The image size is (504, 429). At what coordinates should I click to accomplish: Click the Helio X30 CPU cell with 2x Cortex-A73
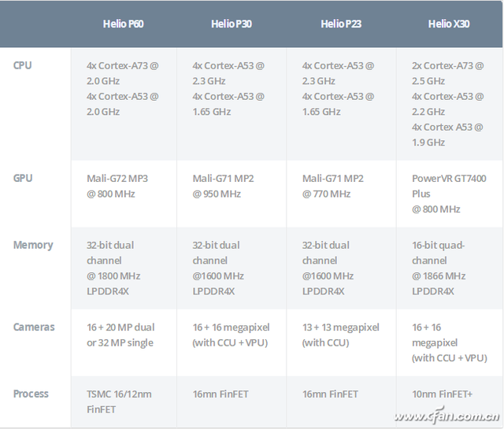point(450,104)
